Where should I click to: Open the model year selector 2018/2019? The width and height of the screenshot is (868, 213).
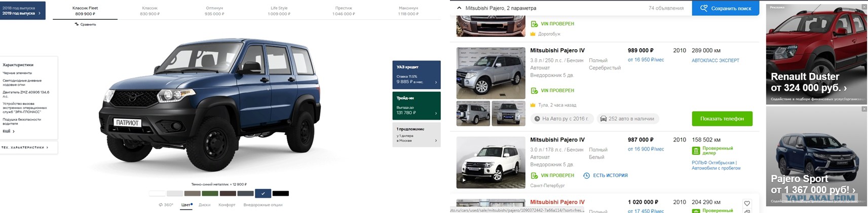pyautogui.click(x=22, y=11)
